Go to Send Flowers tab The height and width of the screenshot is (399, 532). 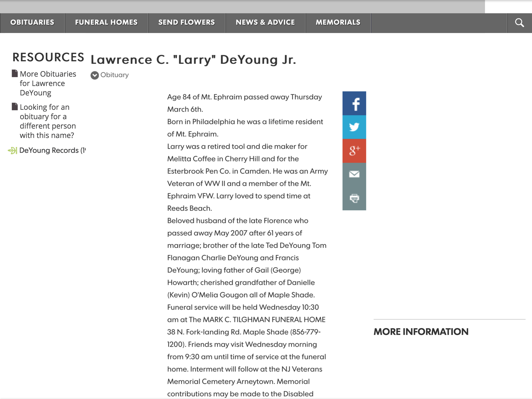[x=187, y=23]
